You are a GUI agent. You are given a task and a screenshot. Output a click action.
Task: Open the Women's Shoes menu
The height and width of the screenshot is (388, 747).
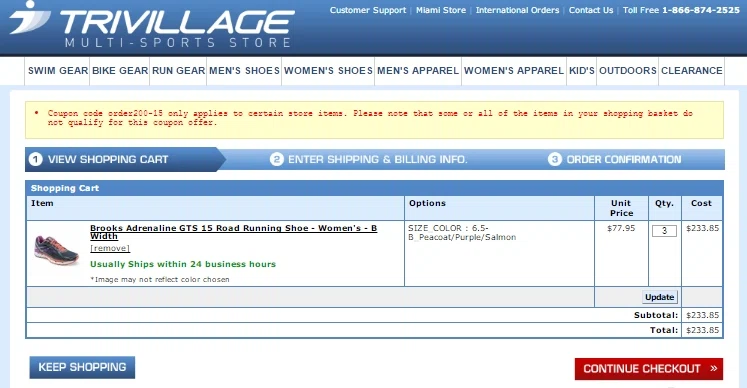(328, 71)
